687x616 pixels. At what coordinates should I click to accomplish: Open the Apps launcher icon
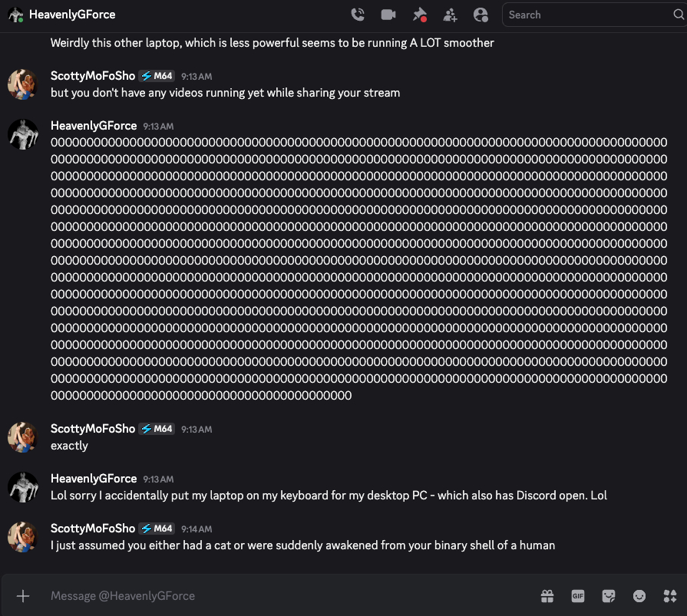pyautogui.click(x=669, y=596)
